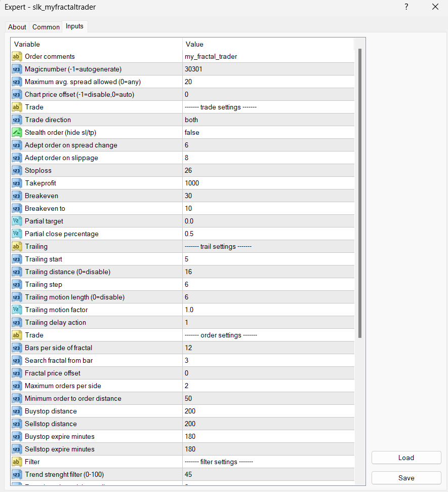Click the string icon next to Filter
The height and width of the screenshot is (492, 448).
pyautogui.click(x=17, y=462)
